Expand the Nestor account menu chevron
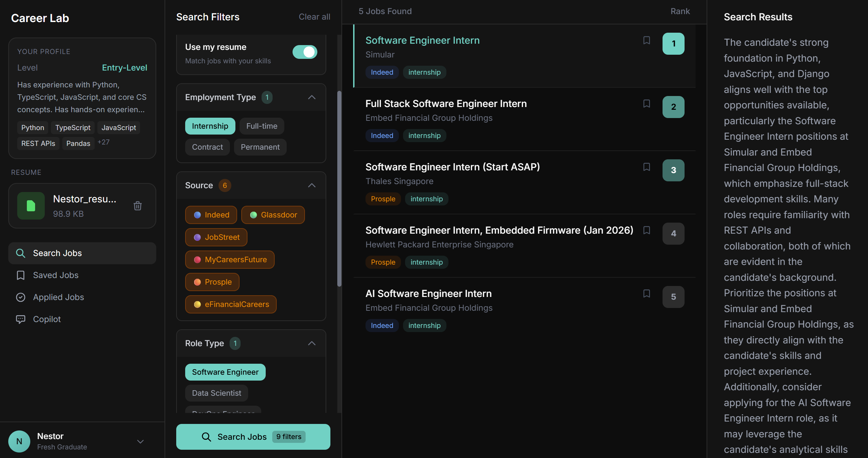The image size is (868, 458). [140, 441]
